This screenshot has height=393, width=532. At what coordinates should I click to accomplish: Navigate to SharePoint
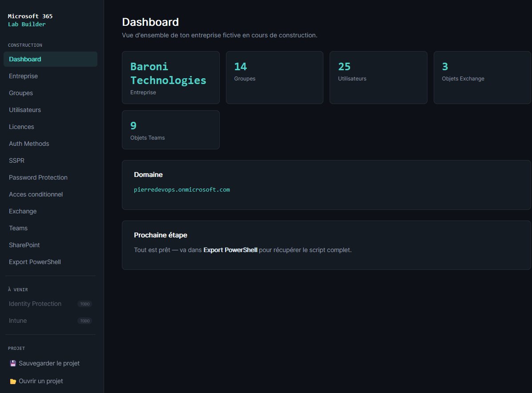(51, 245)
